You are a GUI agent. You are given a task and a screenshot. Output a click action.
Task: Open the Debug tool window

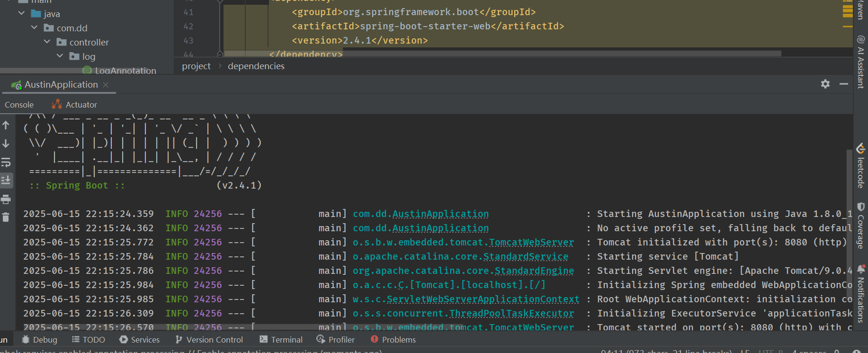click(39, 340)
